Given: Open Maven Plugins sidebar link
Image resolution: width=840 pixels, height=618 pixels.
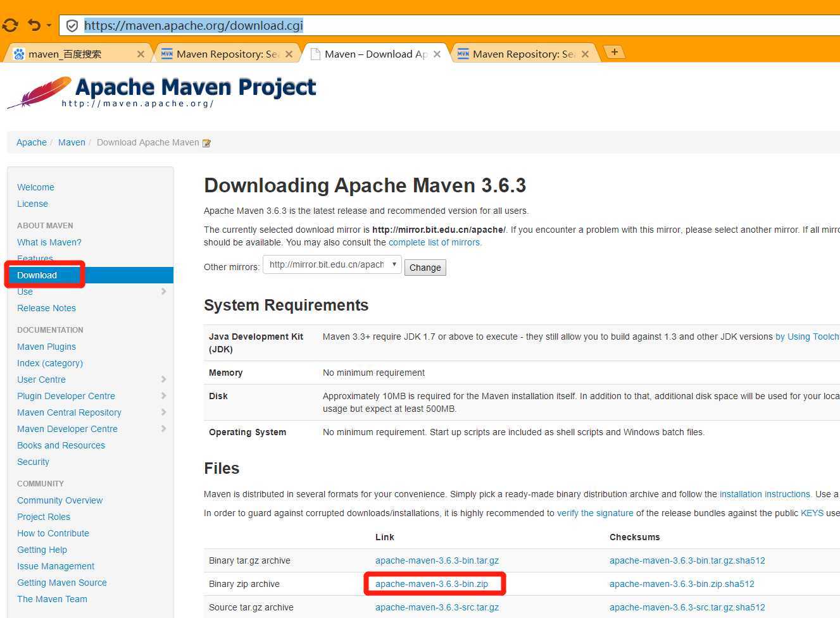Looking at the screenshot, I should 46,347.
